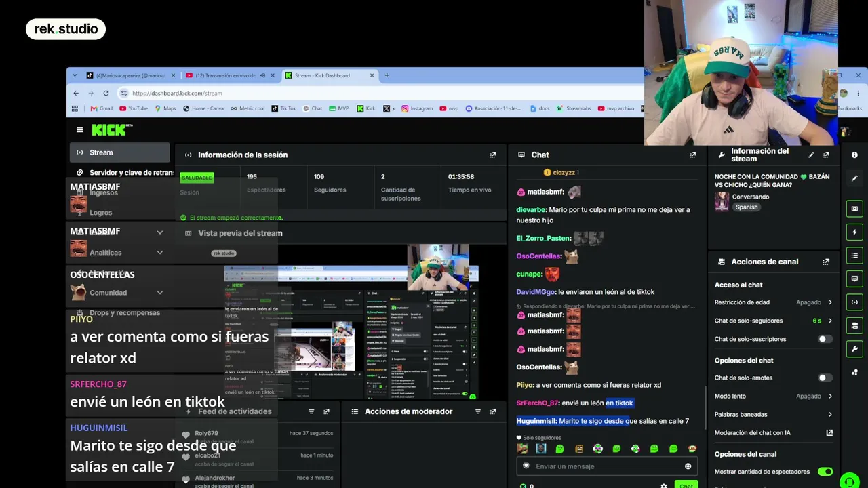Image resolution: width=868 pixels, height=488 pixels.
Task: Switch to the Transmisión en vivo tab
Action: pos(229,75)
